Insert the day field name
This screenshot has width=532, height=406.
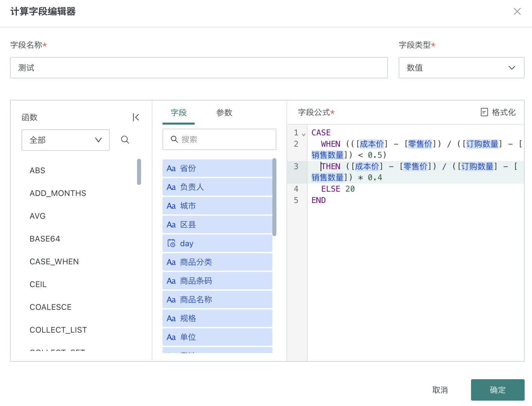187,244
